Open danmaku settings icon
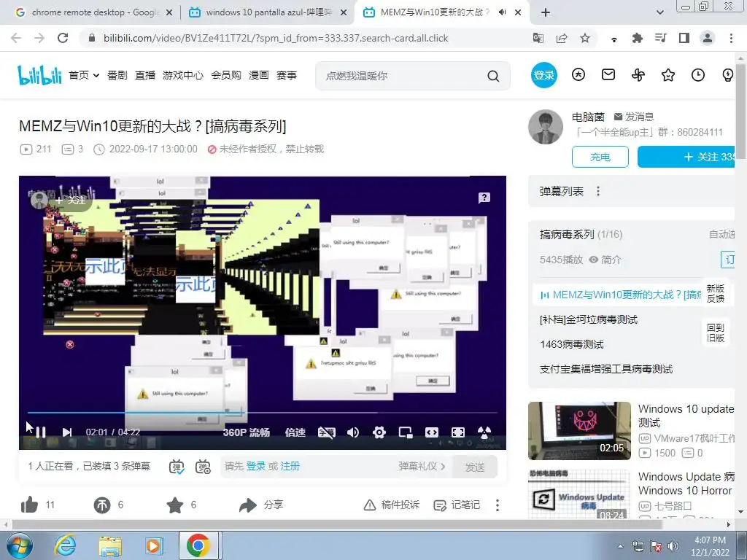Image resolution: width=747 pixels, height=560 pixels. pyautogui.click(x=203, y=467)
